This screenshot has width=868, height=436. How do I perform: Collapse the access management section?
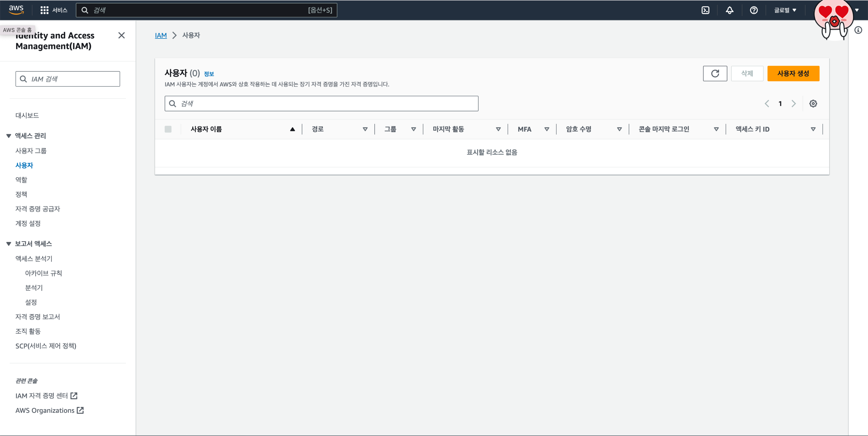click(x=9, y=136)
